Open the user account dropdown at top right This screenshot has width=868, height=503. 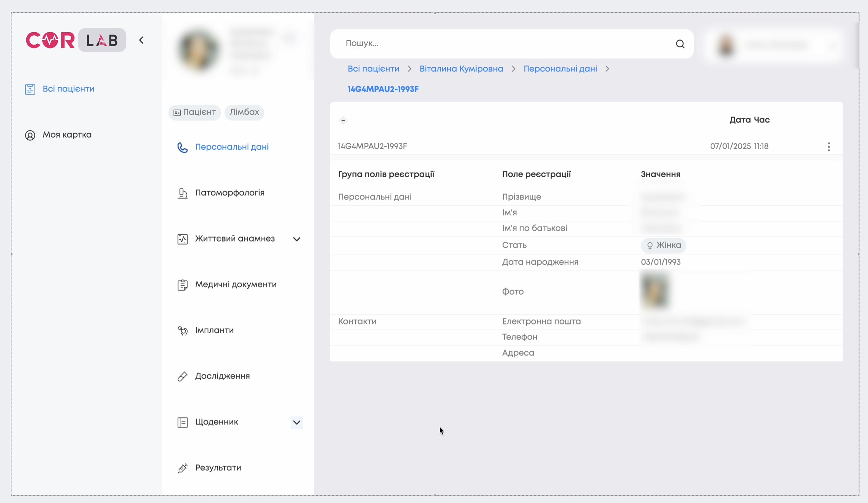(774, 45)
